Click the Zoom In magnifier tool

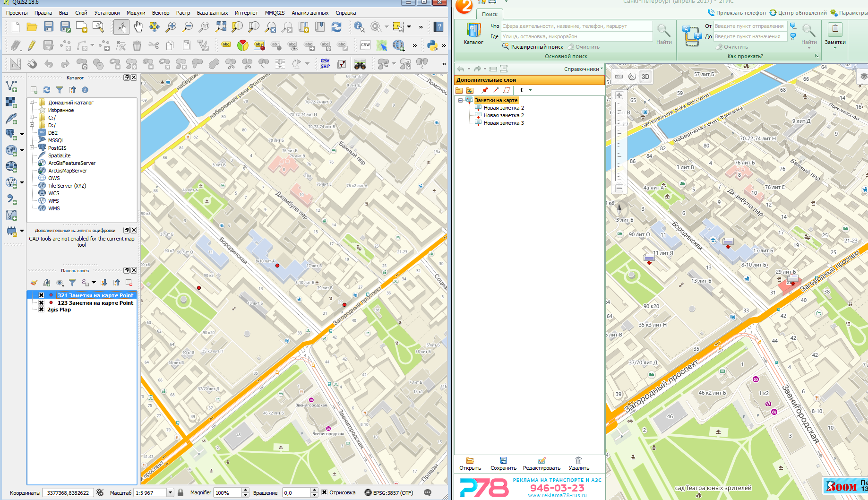coord(171,27)
